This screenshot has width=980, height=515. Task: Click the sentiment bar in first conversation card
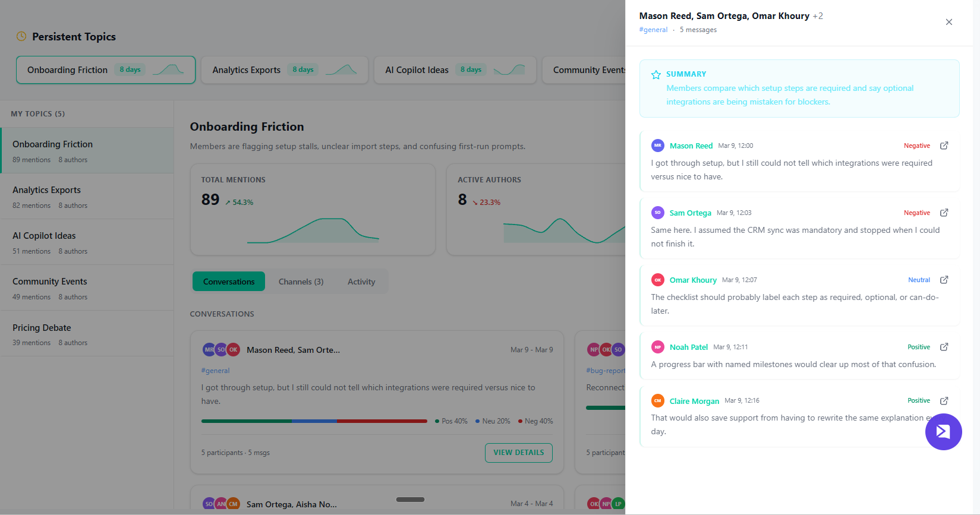(x=314, y=421)
